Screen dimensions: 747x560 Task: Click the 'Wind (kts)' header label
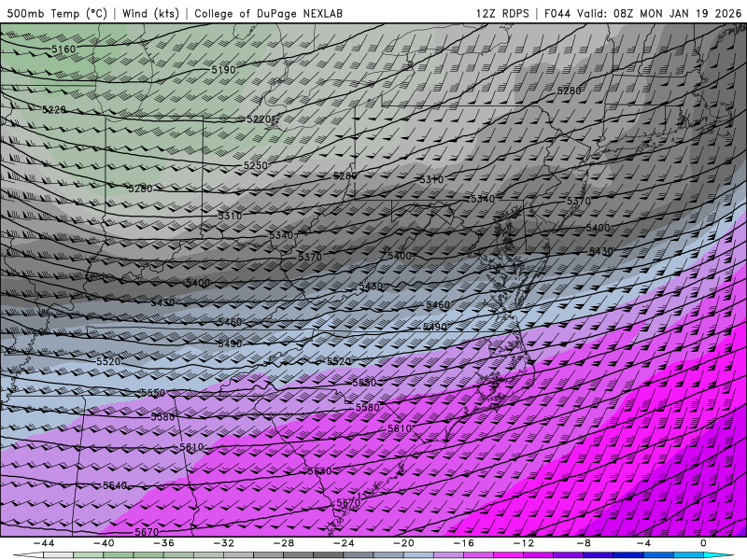(x=150, y=13)
